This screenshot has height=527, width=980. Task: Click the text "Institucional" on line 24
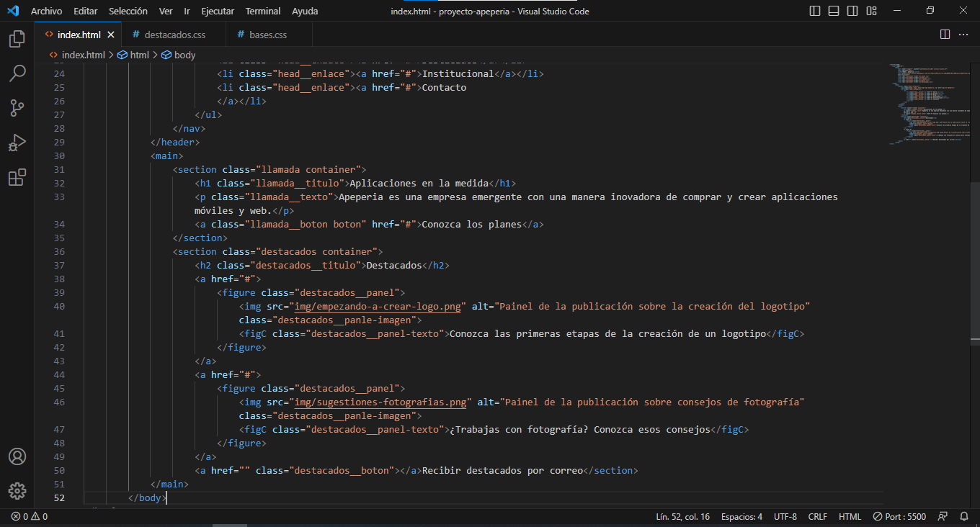point(458,73)
